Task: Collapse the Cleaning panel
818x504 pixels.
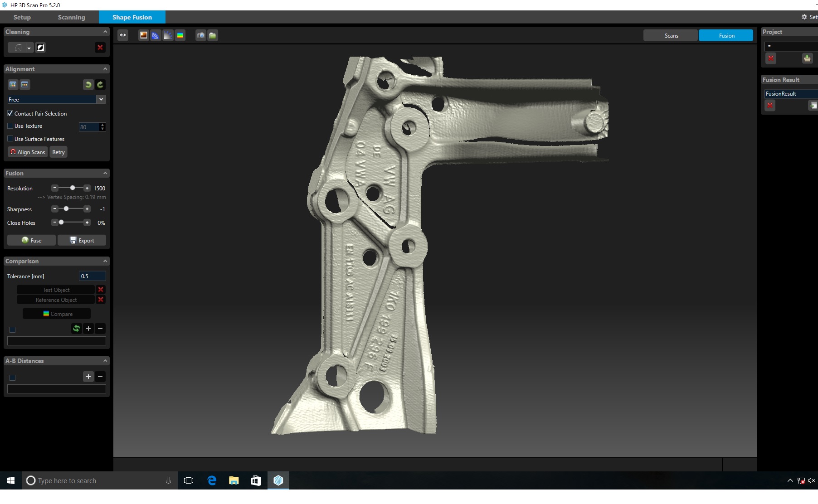Action: pyautogui.click(x=105, y=32)
